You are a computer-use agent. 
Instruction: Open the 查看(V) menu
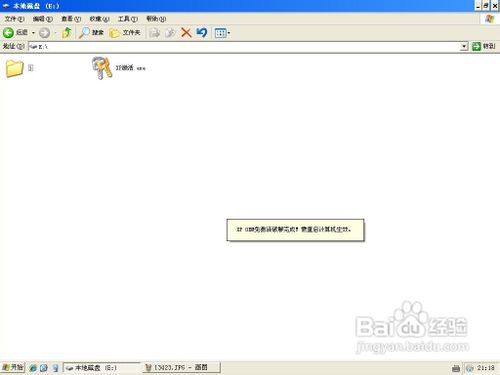point(71,19)
